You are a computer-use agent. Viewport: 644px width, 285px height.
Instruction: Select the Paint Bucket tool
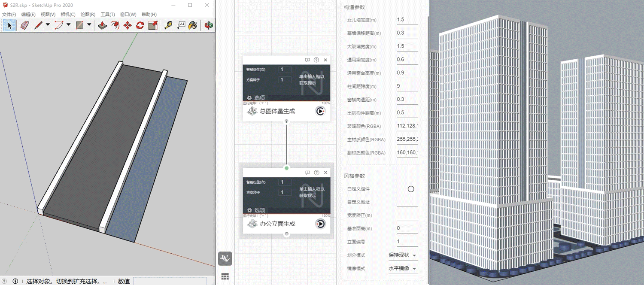point(193,25)
